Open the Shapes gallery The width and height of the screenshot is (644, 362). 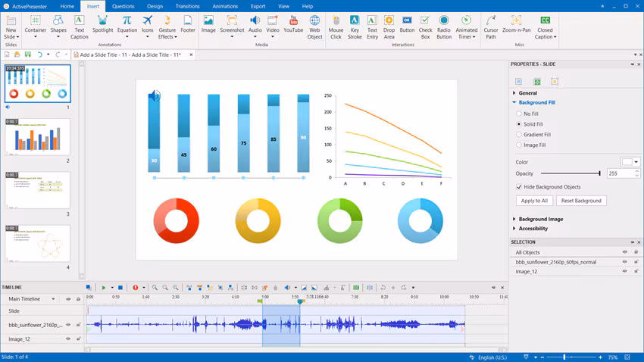coord(58,27)
